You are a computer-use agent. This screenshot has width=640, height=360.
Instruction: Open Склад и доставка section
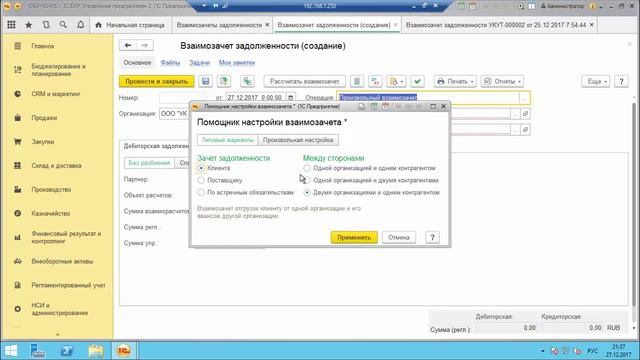(x=57, y=165)
